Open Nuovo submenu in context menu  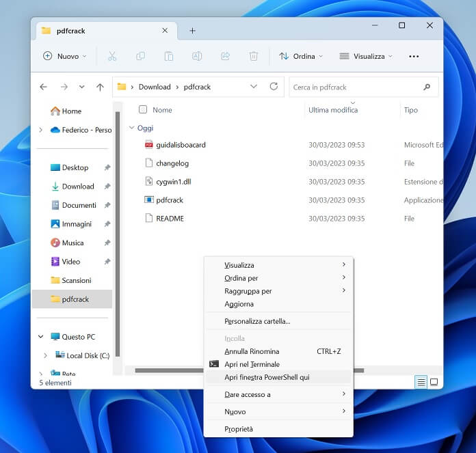(x=278, y=412)
